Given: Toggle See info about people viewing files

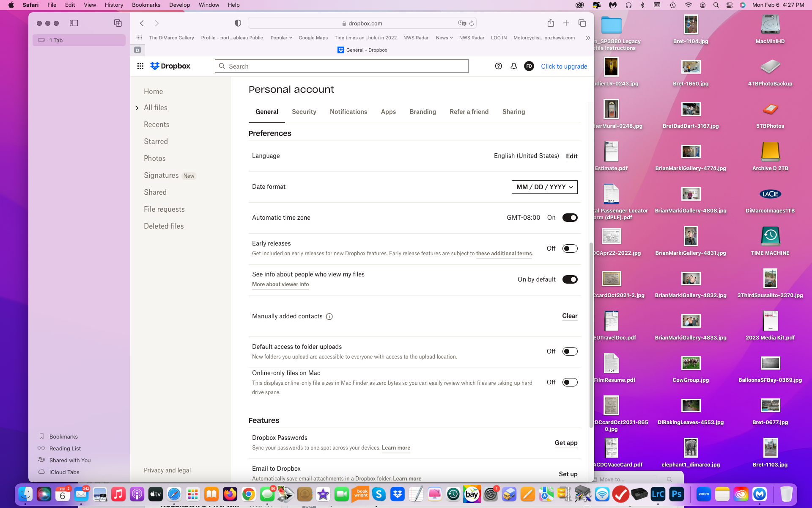Looking at the screenshot, I should [570, 279].
